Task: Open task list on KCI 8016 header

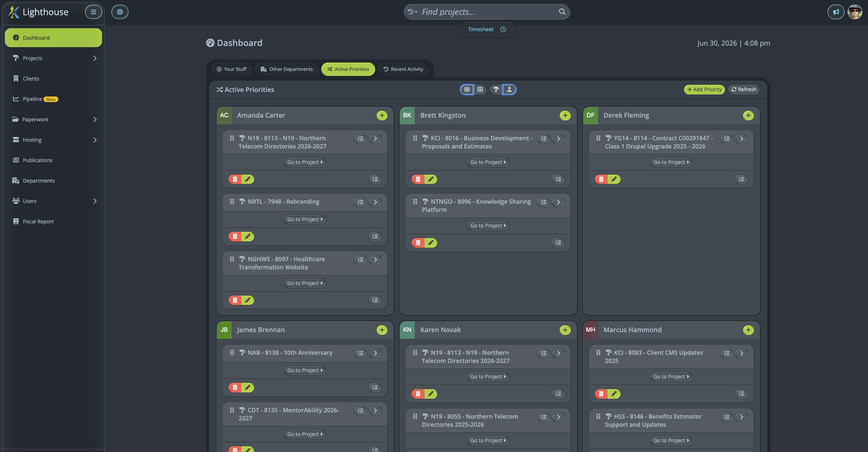Action: point(544,139)
